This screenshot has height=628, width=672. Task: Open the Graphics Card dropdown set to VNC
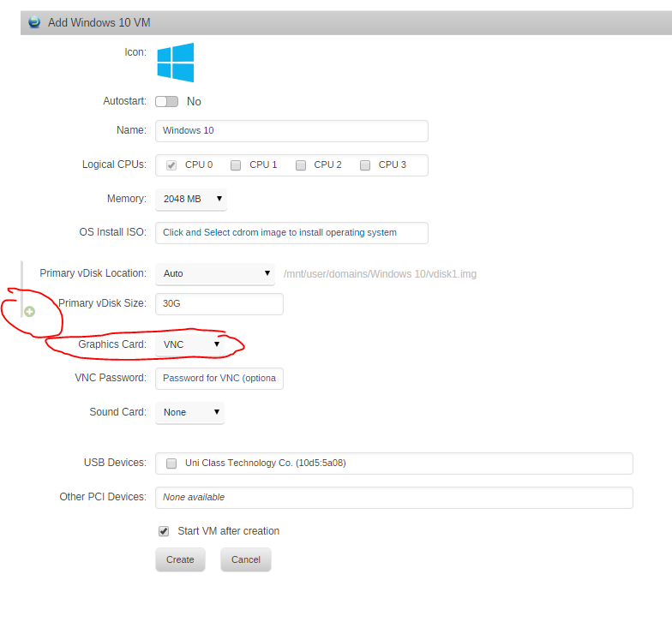click(190, 344)
